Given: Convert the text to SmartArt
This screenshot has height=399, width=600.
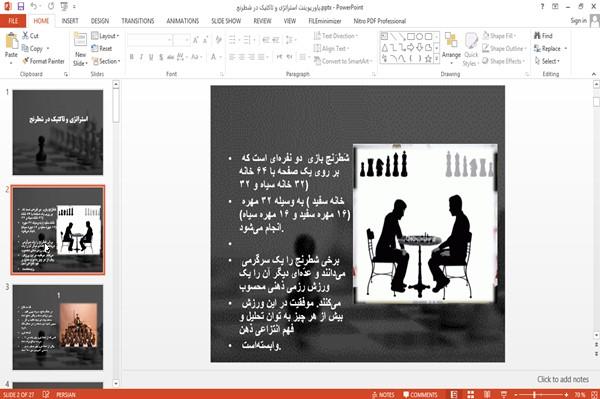Looking at the screenshot, I should pyautogui.click(x=343, y=61).
